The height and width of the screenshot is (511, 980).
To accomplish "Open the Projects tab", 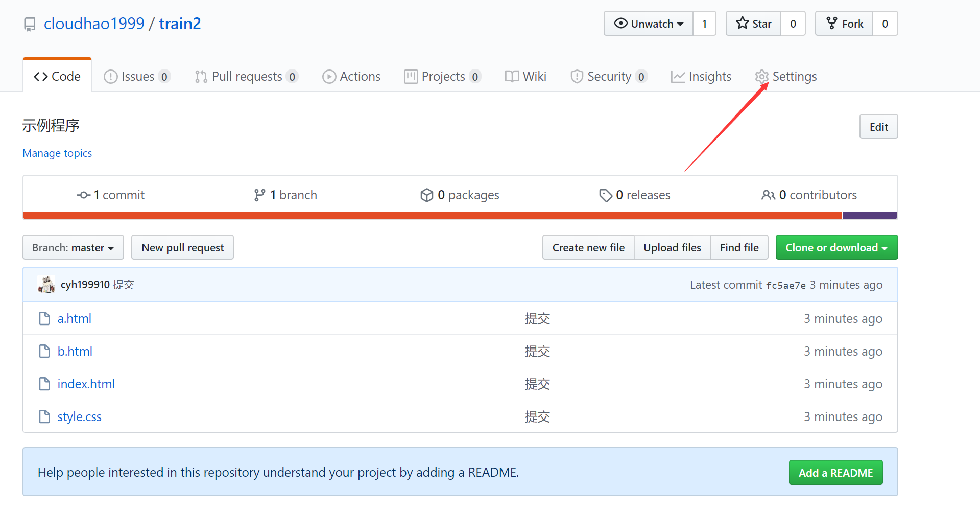I will (x=442, y=76).
